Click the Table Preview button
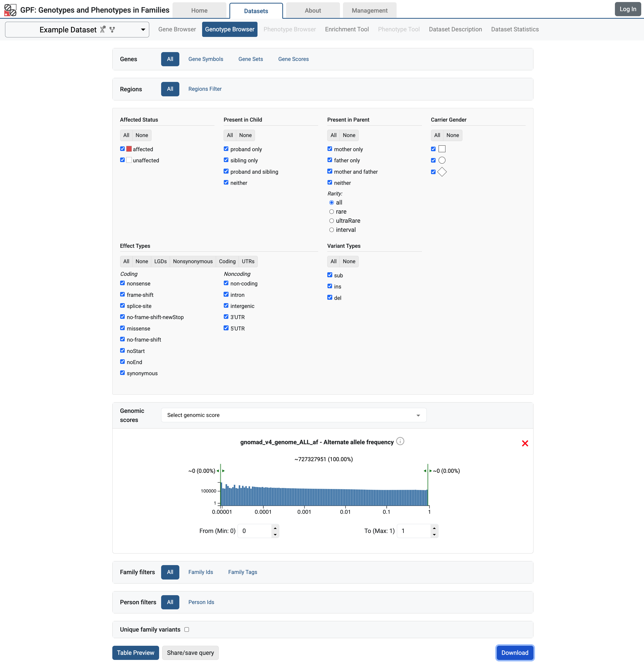Viewport: 644px width, 668px height. (135, 653)
